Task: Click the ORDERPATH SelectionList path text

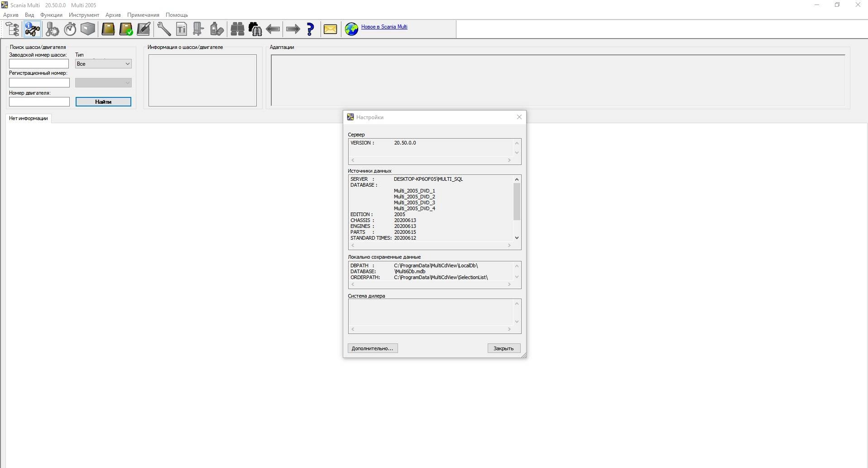Action: pos(441,277)
